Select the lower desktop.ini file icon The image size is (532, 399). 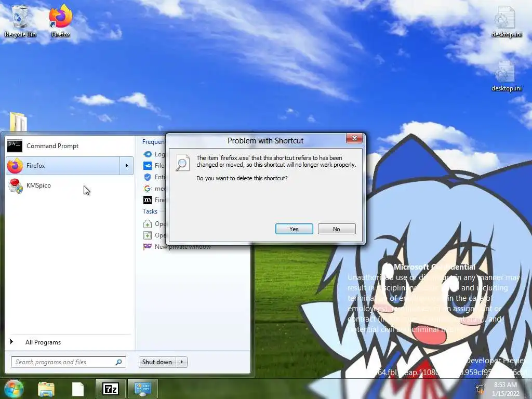click(506, 76)
